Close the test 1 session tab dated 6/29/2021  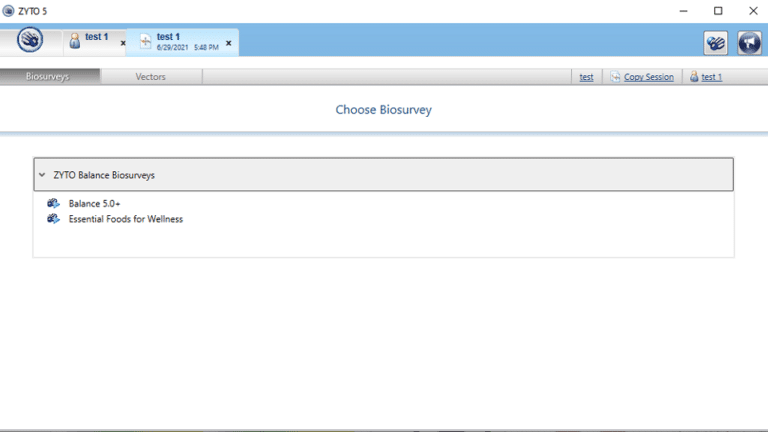[x=228, y=43]
